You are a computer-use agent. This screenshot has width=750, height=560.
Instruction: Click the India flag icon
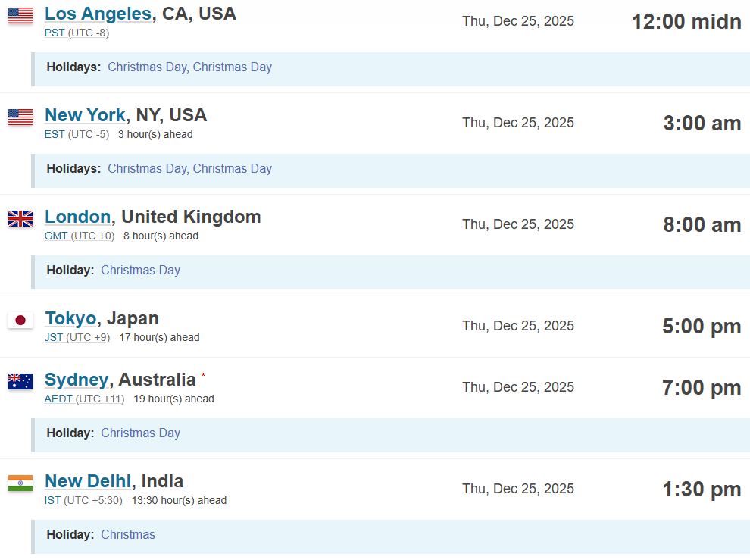(x=20, y=483)
